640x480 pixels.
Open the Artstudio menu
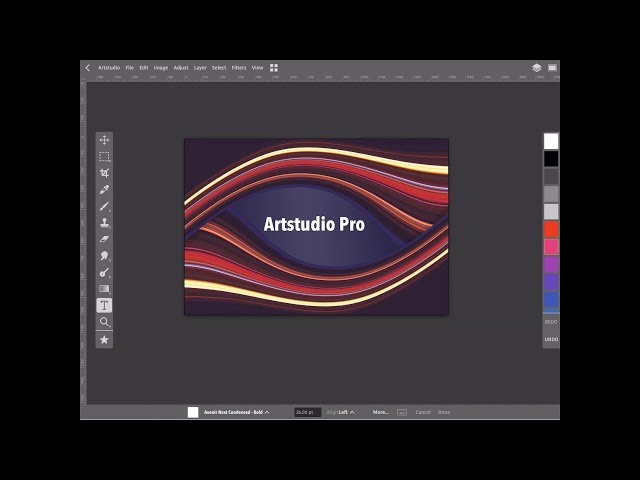coord(109,68)
